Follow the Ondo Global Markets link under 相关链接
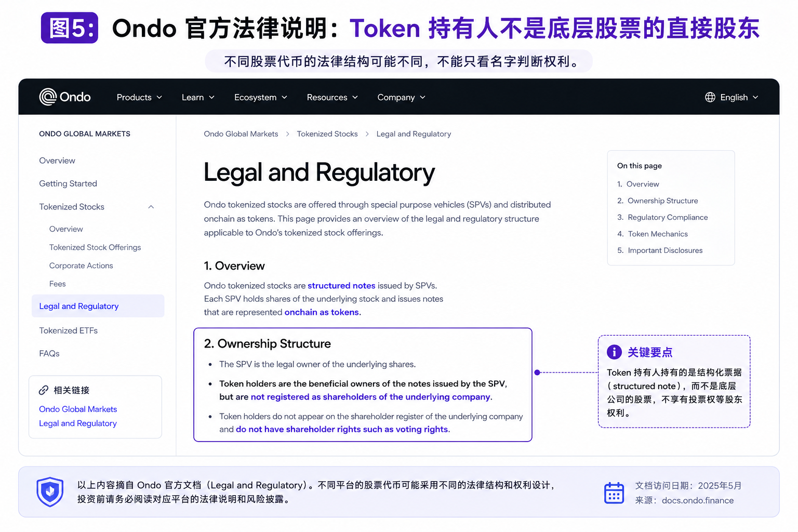 [x=78, y=409]
